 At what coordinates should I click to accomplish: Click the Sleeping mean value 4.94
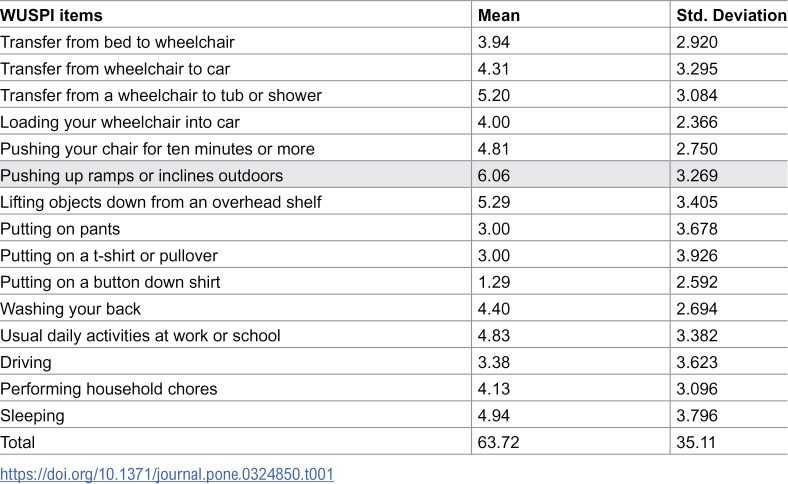494,415
